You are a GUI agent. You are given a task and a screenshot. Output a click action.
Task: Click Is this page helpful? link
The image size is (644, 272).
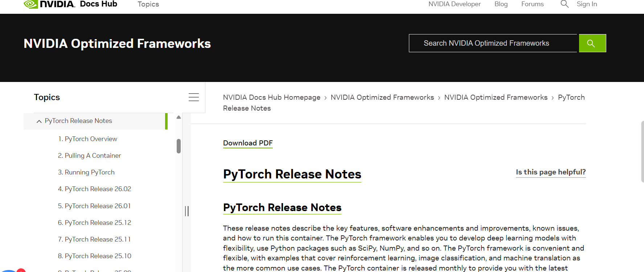coord(551,172)
